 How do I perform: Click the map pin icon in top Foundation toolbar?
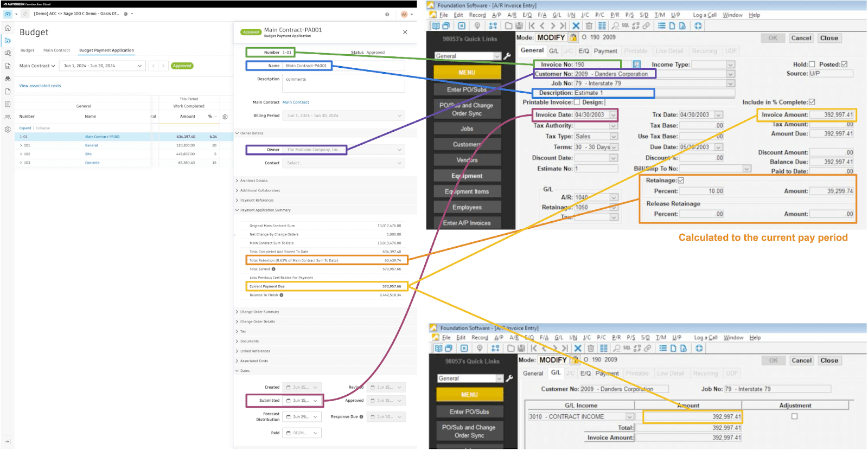[477, 25]
